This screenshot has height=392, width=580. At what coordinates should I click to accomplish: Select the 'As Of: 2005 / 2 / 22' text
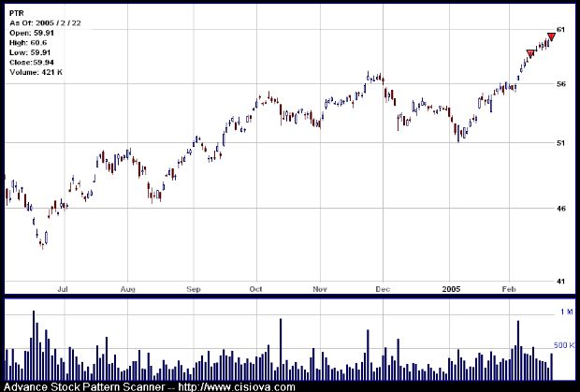[45, 23]
